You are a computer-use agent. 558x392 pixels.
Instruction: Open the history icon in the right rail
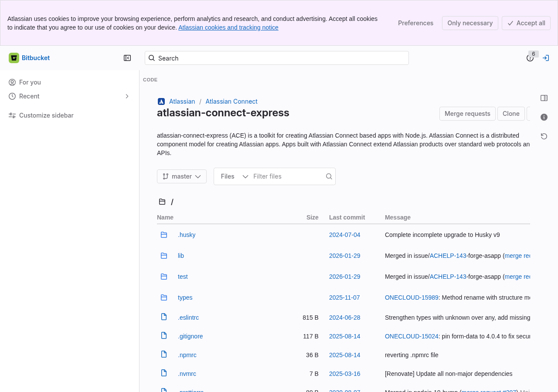[x=544, y=136]
